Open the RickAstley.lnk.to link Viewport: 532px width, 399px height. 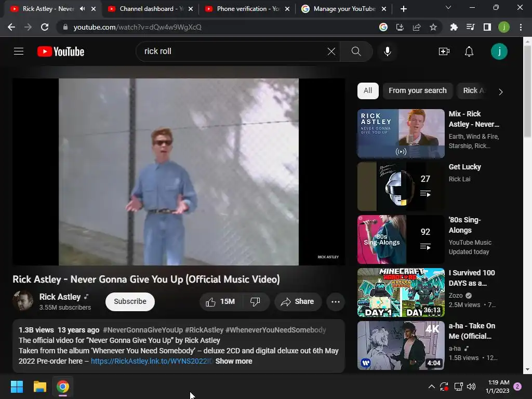[152, 361]
